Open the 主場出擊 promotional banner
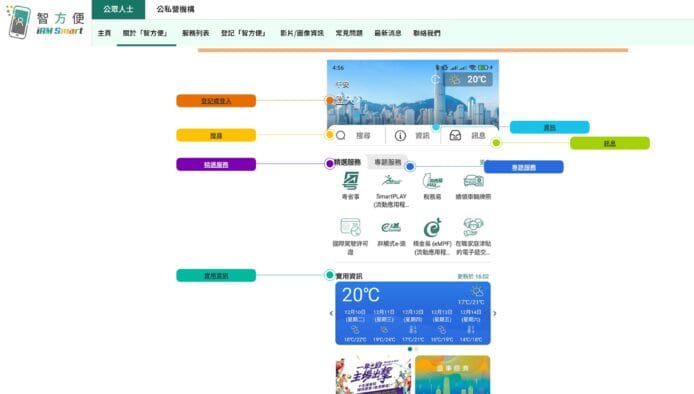This screenshot has height=394, width=694. (373, 375)
